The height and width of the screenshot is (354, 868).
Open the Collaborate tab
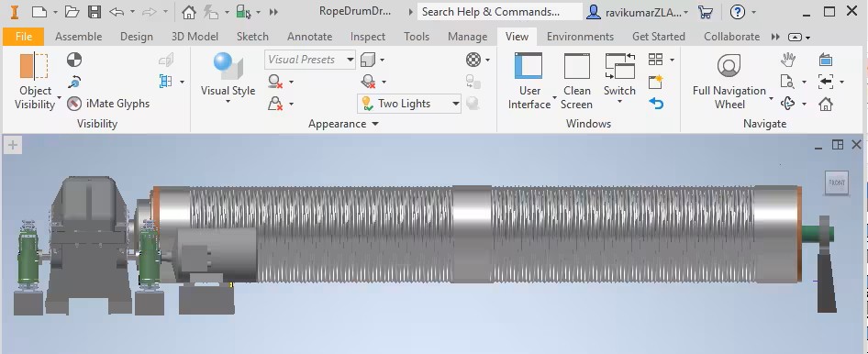pos(732,37)
